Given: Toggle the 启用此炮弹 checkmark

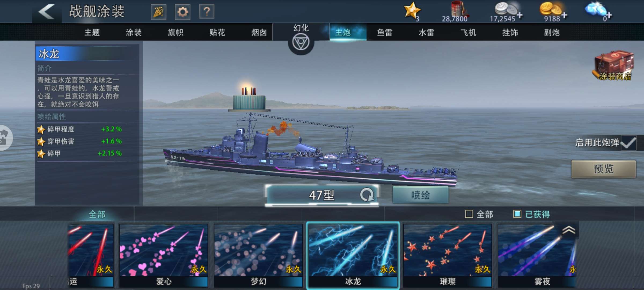Looking at the screenshot, I should click(x=628, y=143).
